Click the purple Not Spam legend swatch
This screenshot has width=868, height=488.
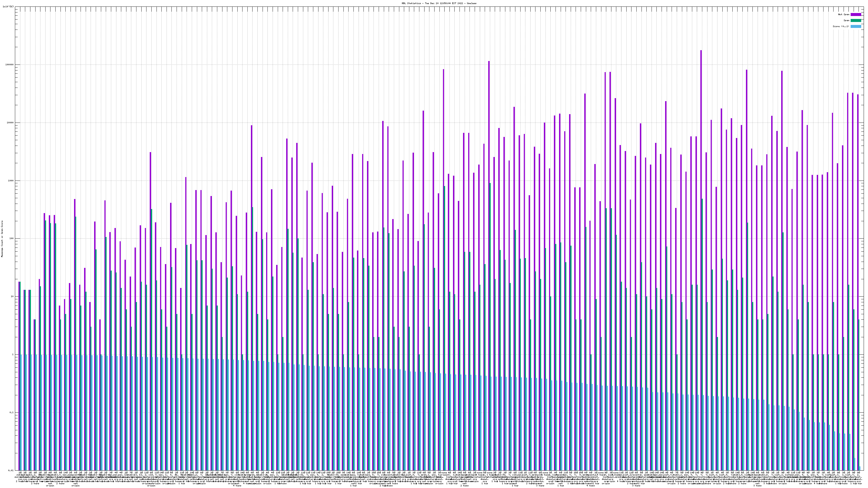tap(856, 14)
